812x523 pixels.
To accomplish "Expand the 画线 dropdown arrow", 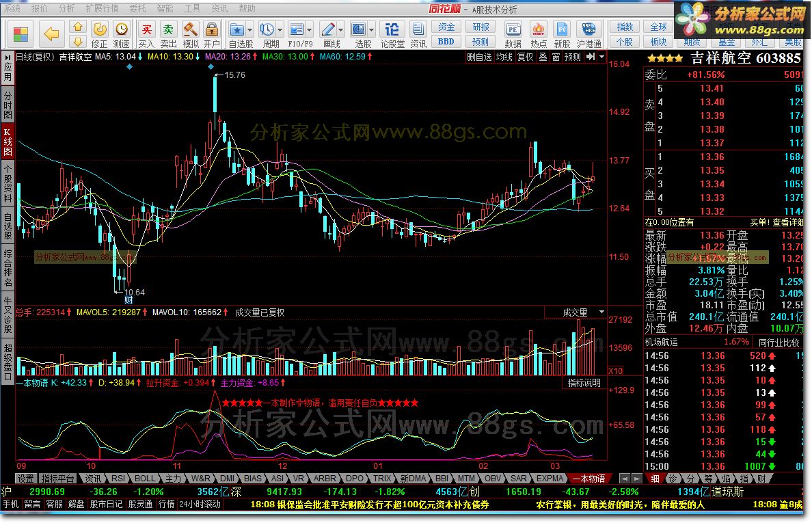I will (340, 29).
